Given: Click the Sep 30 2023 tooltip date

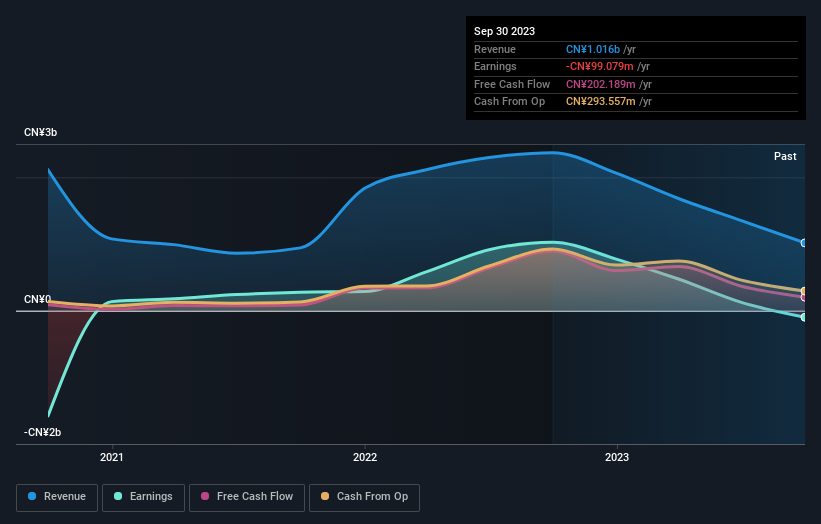Looking at the screenshot, I should pos(504,31).
